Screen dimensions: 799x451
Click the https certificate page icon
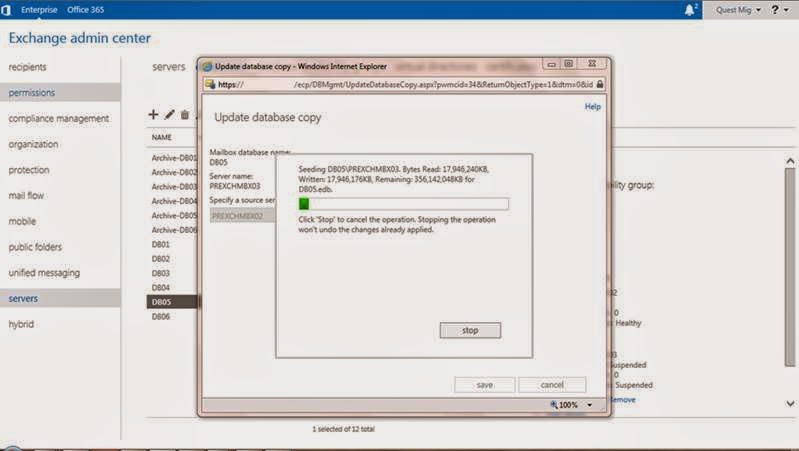point(209,84)
